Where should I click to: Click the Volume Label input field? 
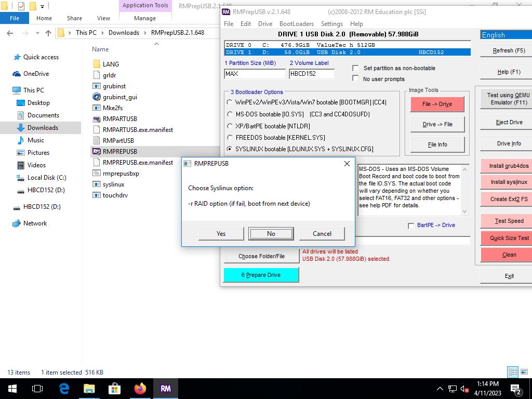[x=311, y=74]
